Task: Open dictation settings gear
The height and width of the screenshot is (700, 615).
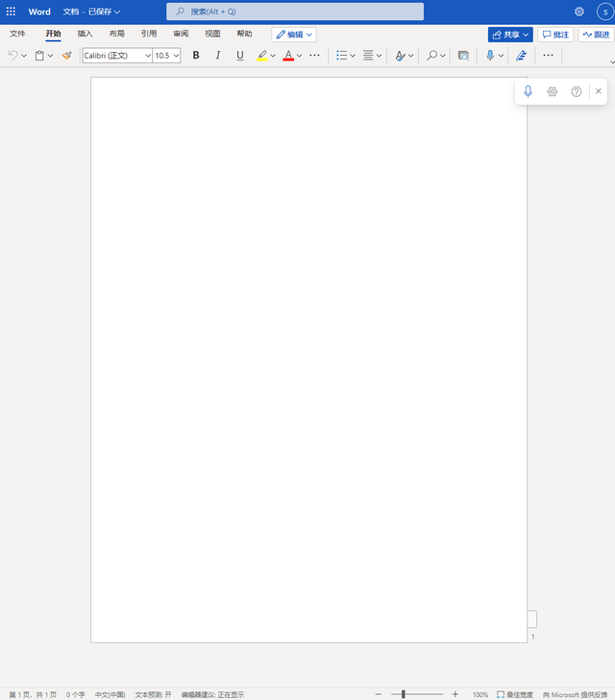Action: coord(553,91)
